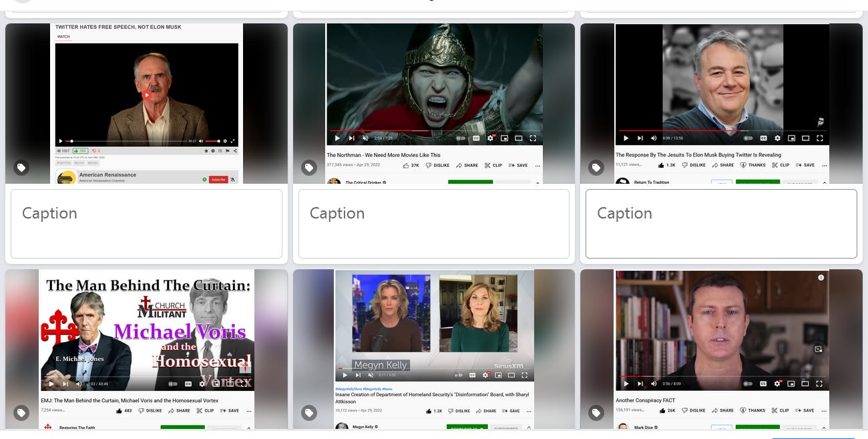Click autoplay toggle in the Jesuits video player

tap(748, 138)
